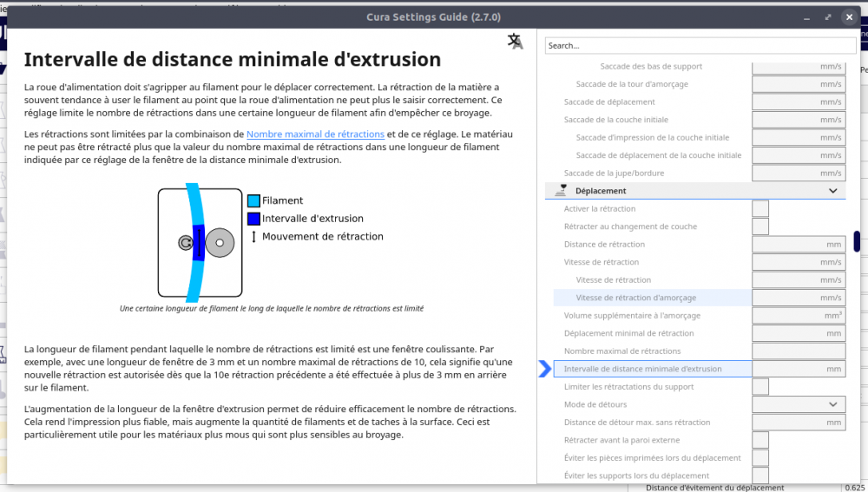Viewport: 868px width, 492px height.
Task: Toggle Éviter les pièces imprimées checkbox
Action: [x=760, y=457]
